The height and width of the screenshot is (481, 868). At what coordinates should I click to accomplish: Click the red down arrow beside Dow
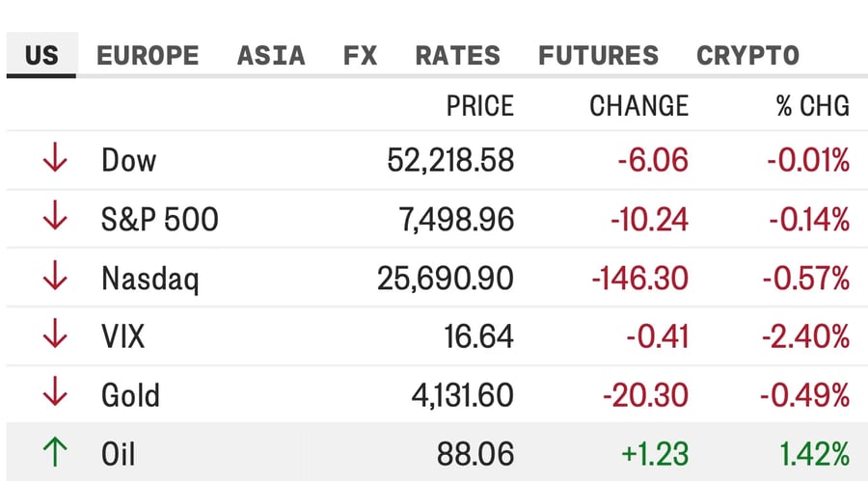tap(55, 157)
